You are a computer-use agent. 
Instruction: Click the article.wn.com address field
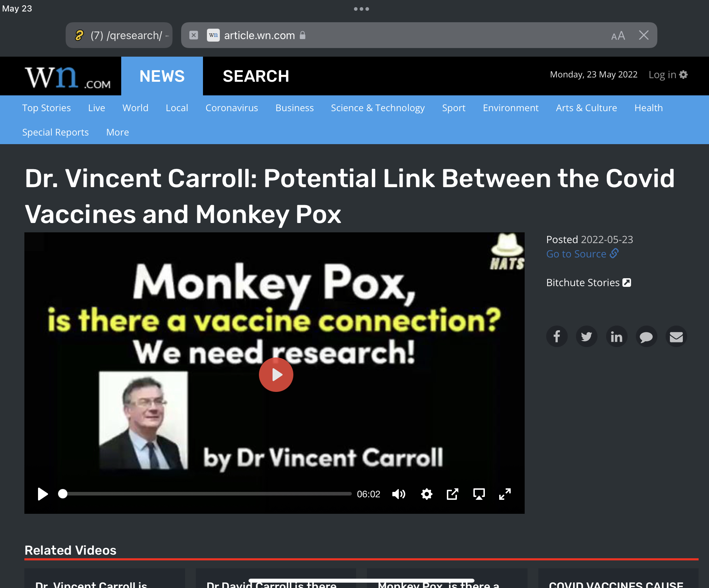419,35
